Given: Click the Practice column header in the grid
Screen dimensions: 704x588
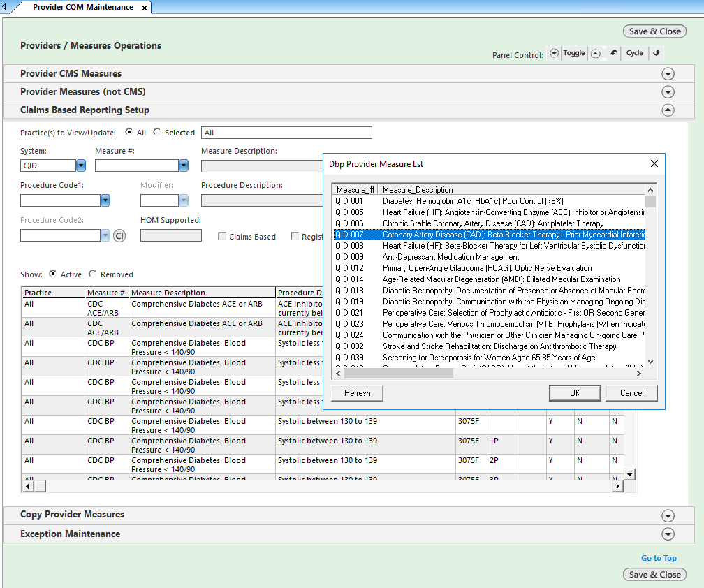Looking at the screenshot, I should tap(53, 293).
